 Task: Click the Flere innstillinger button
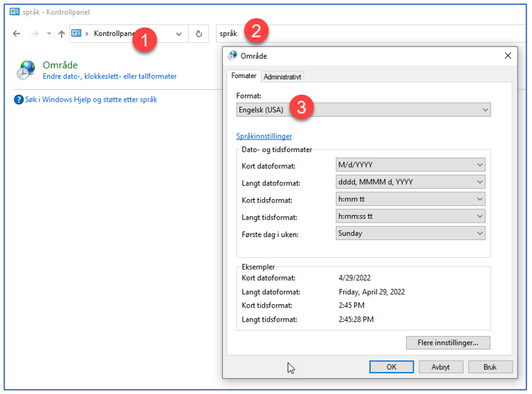coord(448,343)
